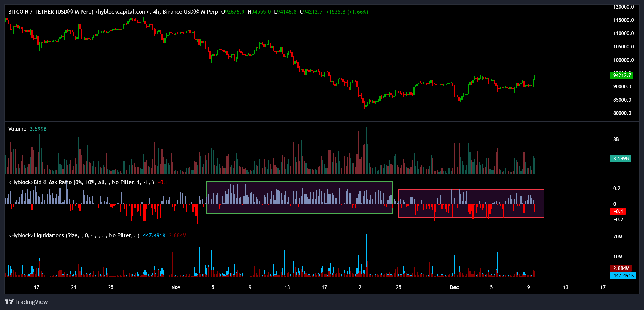
Task: Select the Volume indicator legend
Action: (x=17, y=129)
